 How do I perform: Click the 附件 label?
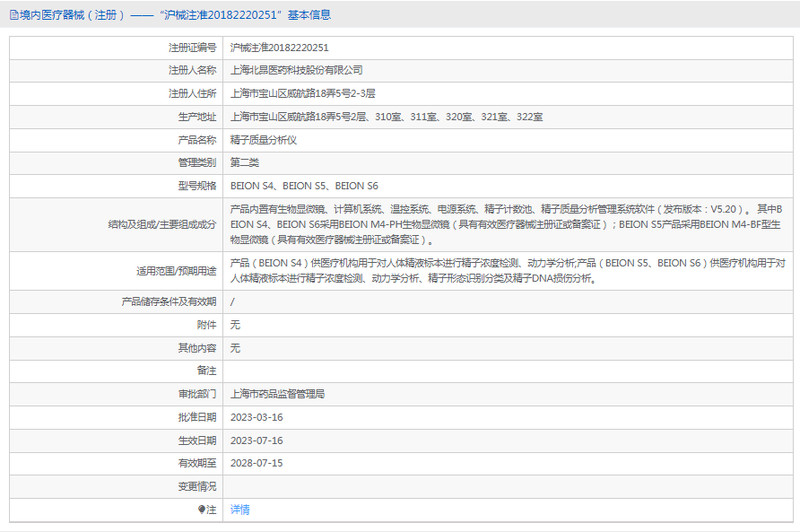[x=206, y=325]
